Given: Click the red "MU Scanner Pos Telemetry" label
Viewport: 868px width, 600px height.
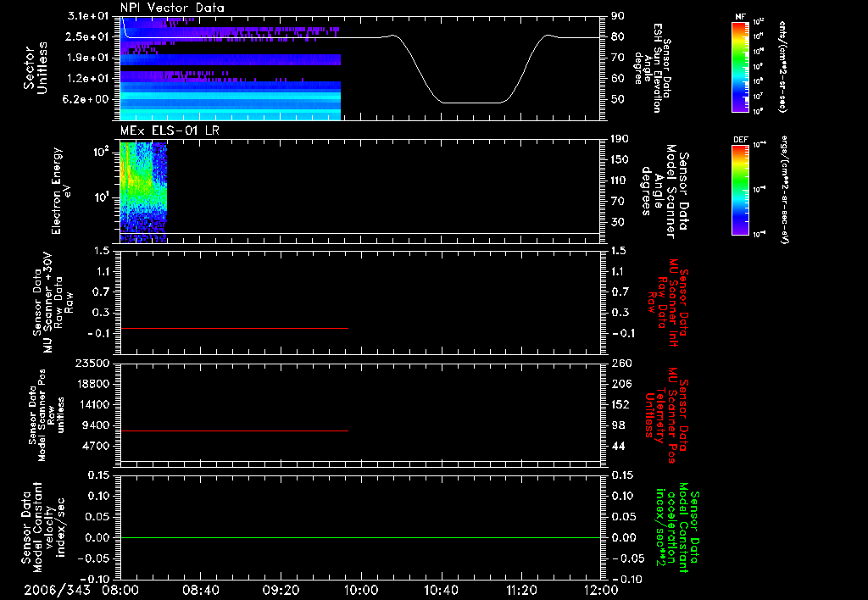Looking at the screenshot, I should tap(666, 415).
